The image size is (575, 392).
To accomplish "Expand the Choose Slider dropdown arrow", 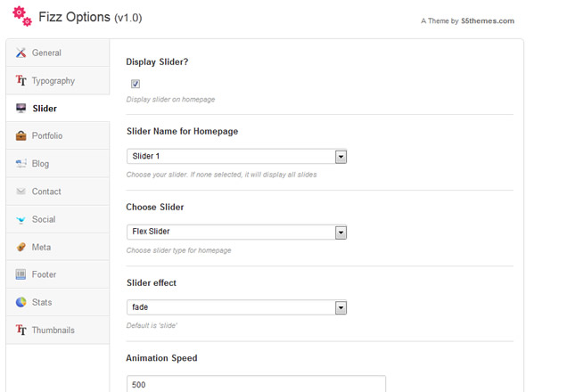I will 341,233.
